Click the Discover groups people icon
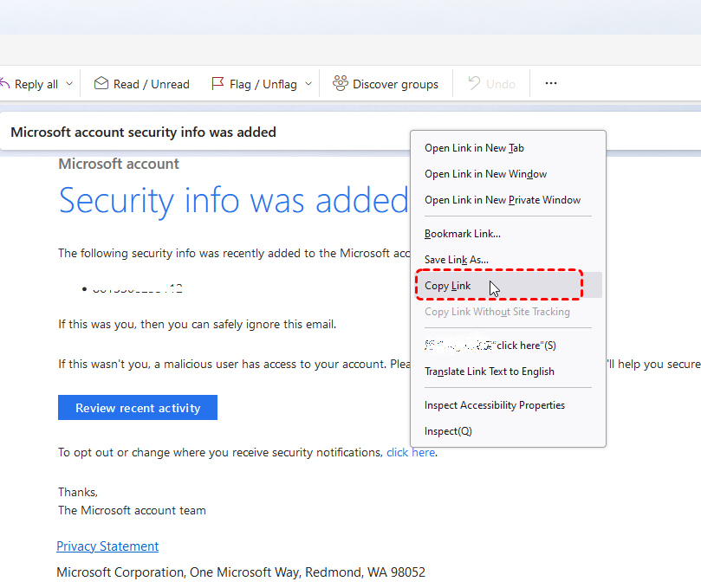The width and height of the screenshot is (701, 588). click(x=341, y=84)
